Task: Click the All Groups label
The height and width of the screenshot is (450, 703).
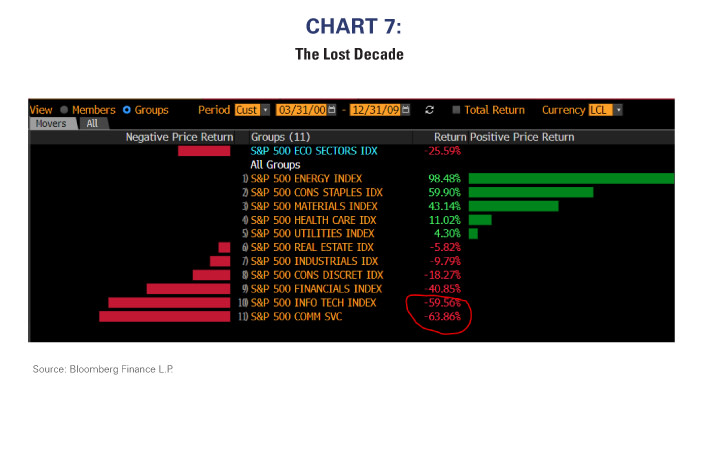Action: 275,165
